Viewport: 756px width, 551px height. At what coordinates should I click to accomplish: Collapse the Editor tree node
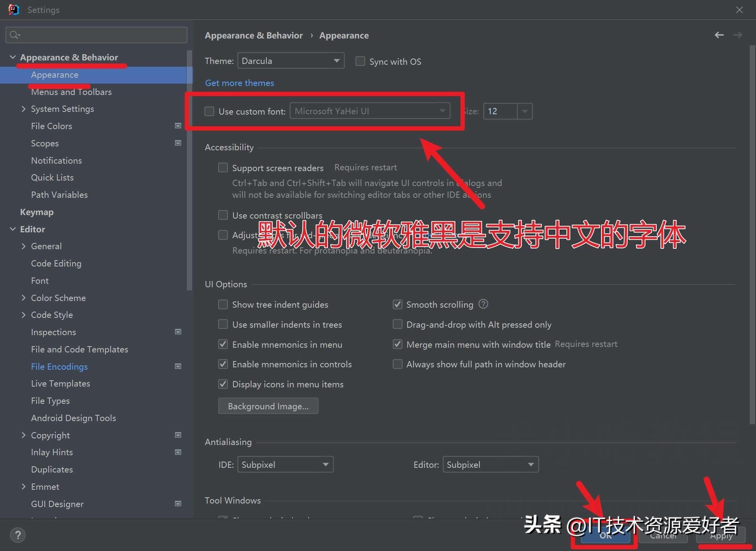(13, 229)
